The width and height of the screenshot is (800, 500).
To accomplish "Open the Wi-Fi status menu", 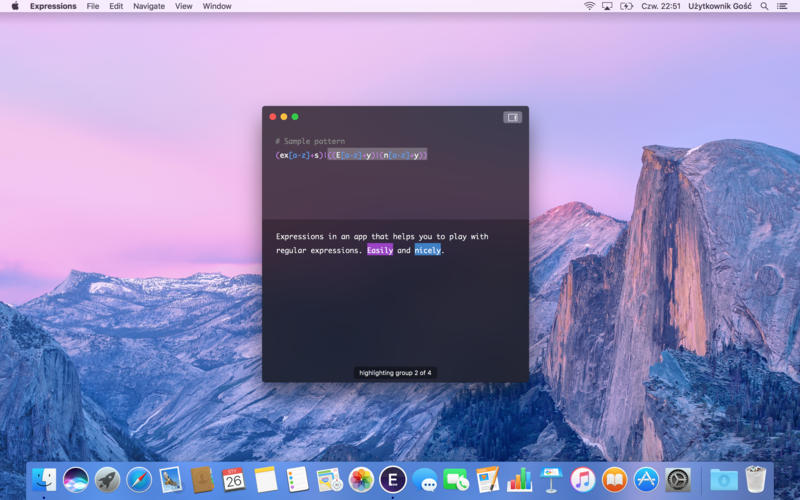I will [x=589, y=6].
